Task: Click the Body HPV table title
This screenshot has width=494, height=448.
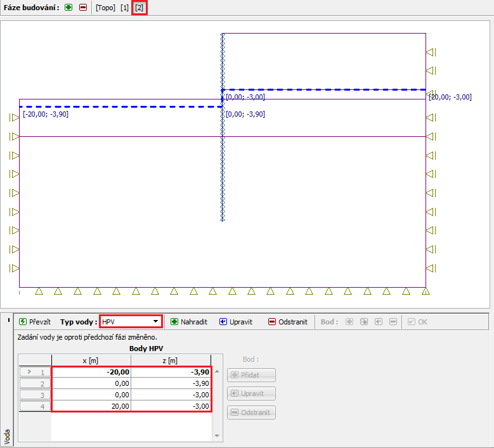Action: pyautogui.click(x=146, y=349)
